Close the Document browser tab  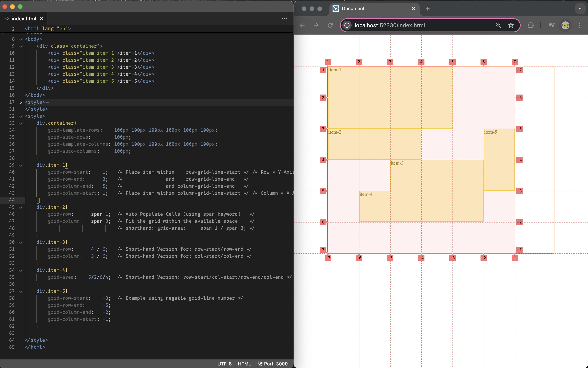413,9
